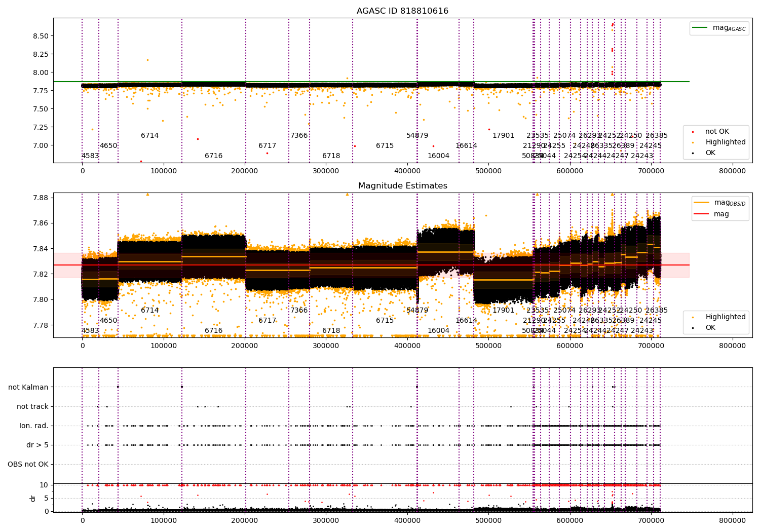The height and width of the screenshot is (532, 760).
Task: Click obsid label 4650 in top plot
Action: point(108,146)
